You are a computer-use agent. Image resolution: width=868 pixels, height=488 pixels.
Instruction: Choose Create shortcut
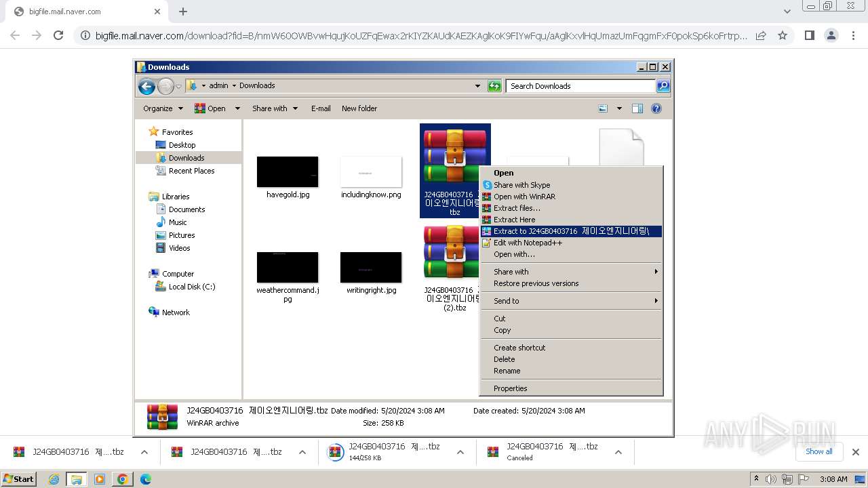coord(571,348)
